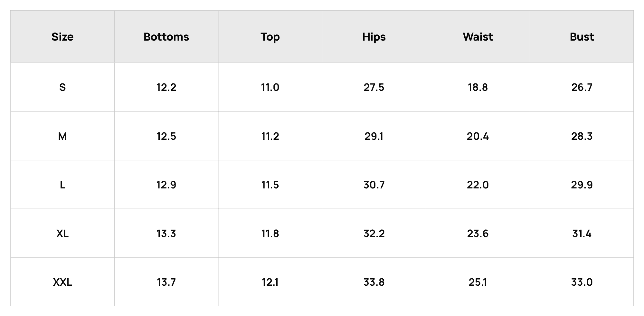This screenshot has width=644, height=316.
Task: Click the 20.4 waist value for M
Action: point(478,136)
